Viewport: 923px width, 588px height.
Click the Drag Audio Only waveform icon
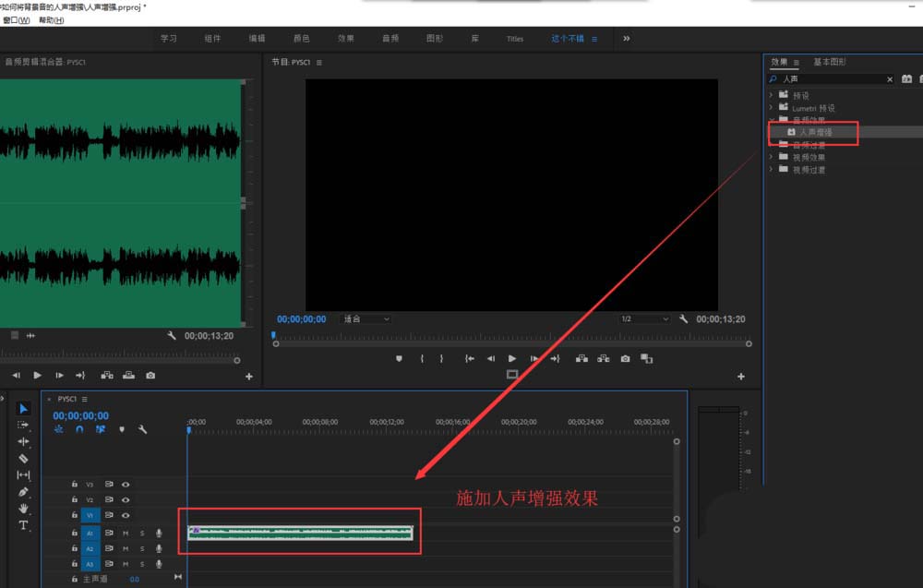pos(30,335)
